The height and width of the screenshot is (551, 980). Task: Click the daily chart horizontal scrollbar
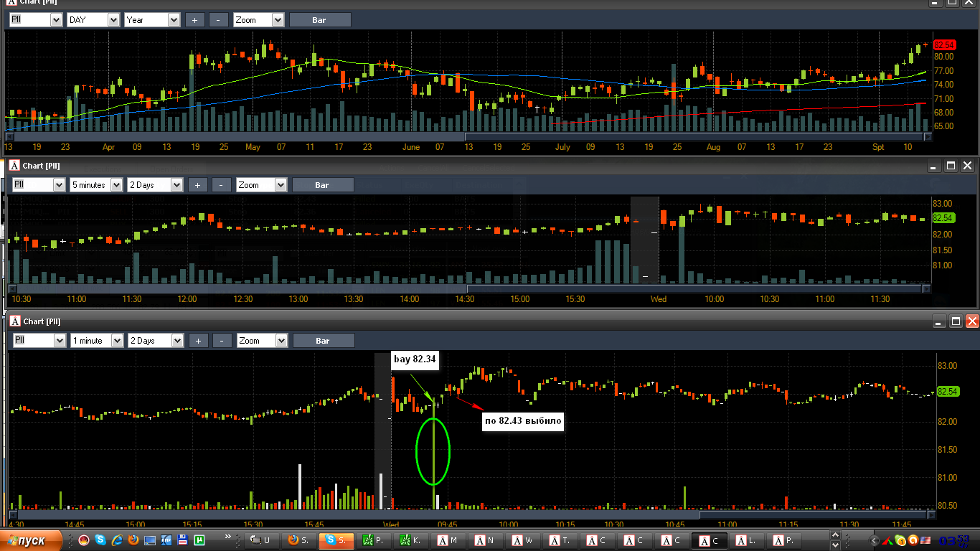pyautogui.click(x=468, y=136)
